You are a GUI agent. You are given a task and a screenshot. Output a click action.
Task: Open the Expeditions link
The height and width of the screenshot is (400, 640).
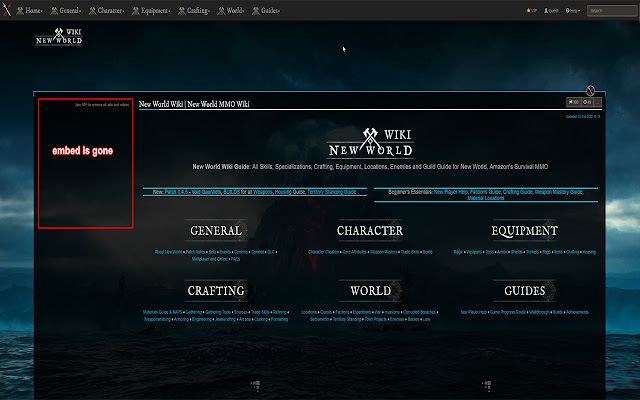(362, 312)
